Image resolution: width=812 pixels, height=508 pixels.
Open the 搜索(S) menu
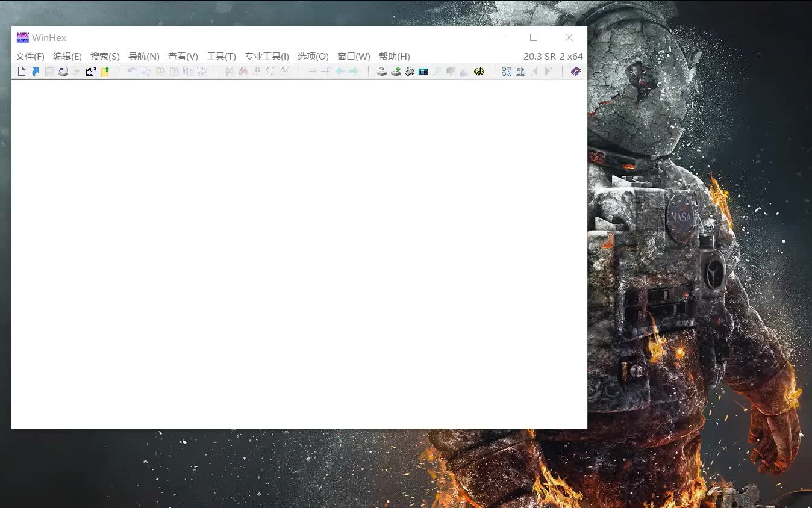point(105,57)
